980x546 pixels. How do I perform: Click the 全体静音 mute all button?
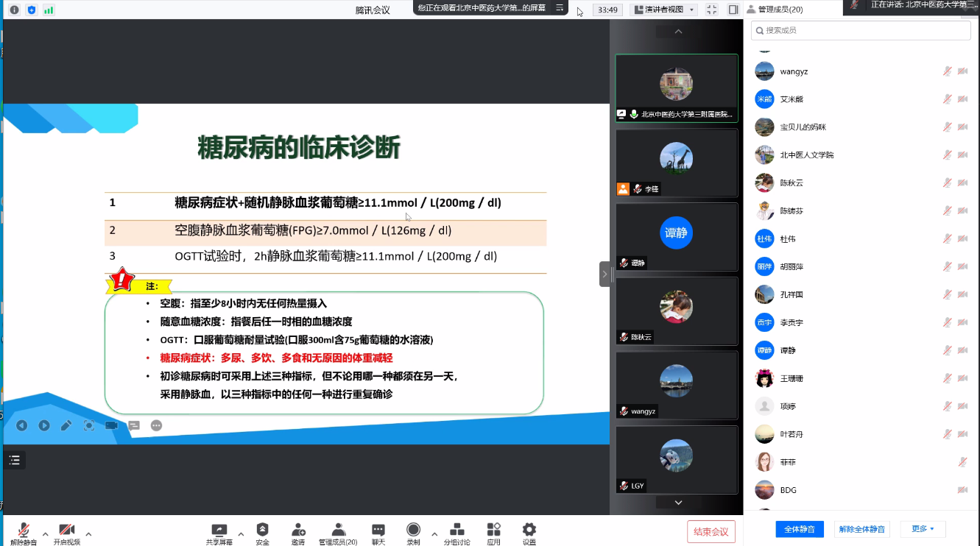point(799,529)
